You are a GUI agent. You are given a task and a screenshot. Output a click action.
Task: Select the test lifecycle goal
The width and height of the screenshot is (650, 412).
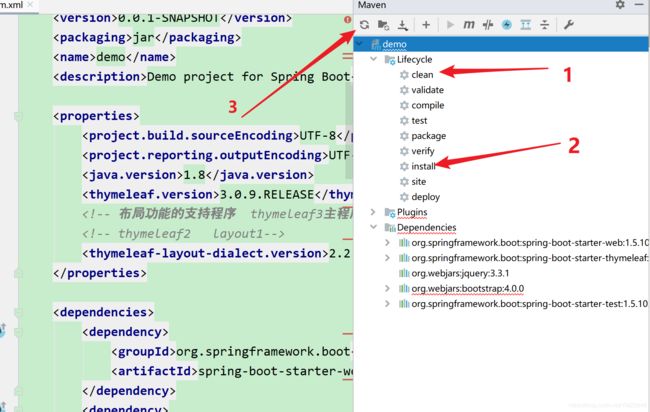[419, 121]
